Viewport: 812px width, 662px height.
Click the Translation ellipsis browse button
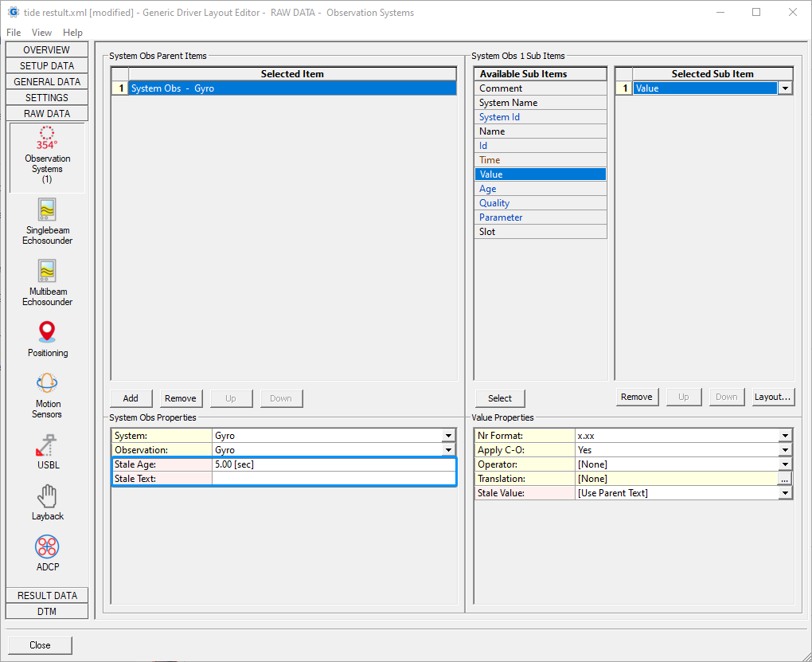click(x=785, y=479)
